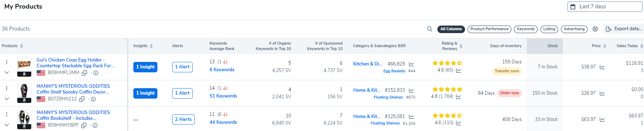This screenshot has width=644, height=131.
Task: Switch to Keywords column view
Action: tap(526, 29)
